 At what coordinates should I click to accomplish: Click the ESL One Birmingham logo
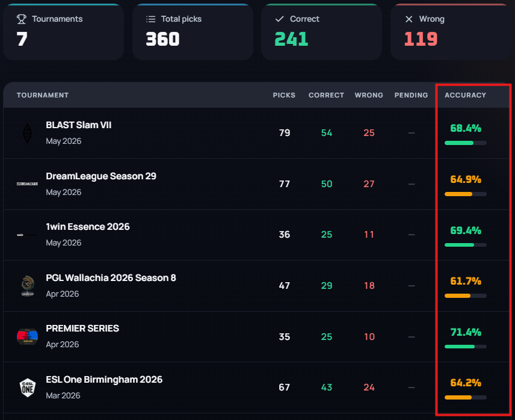coord(28,388)
